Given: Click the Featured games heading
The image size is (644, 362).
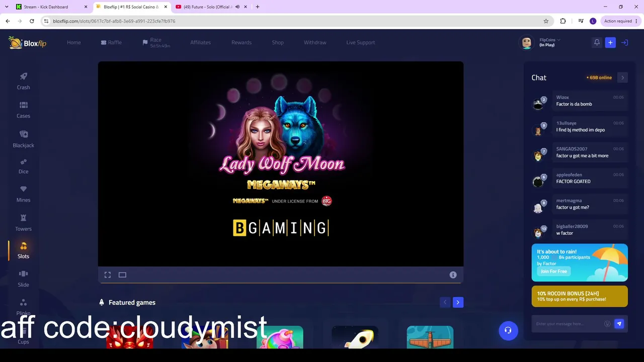Looking at the screenshot, I should pos(132,303).
